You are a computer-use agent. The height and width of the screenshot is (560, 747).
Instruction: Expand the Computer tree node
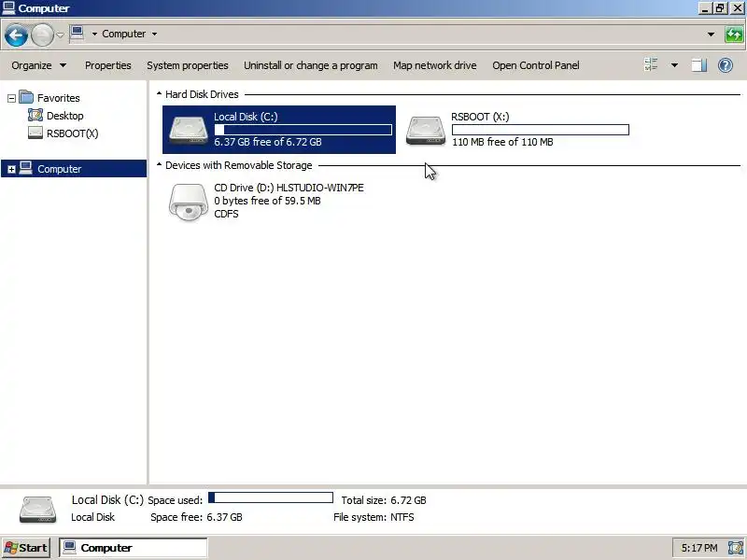coord(11,169)
